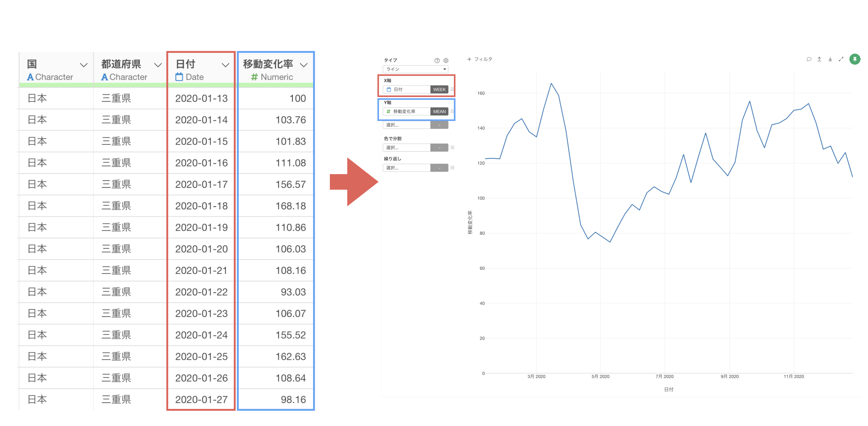The height and width of the screenshot is (426, 868).
Task: Click the green pin button
Action: click(x=855, y=59)
